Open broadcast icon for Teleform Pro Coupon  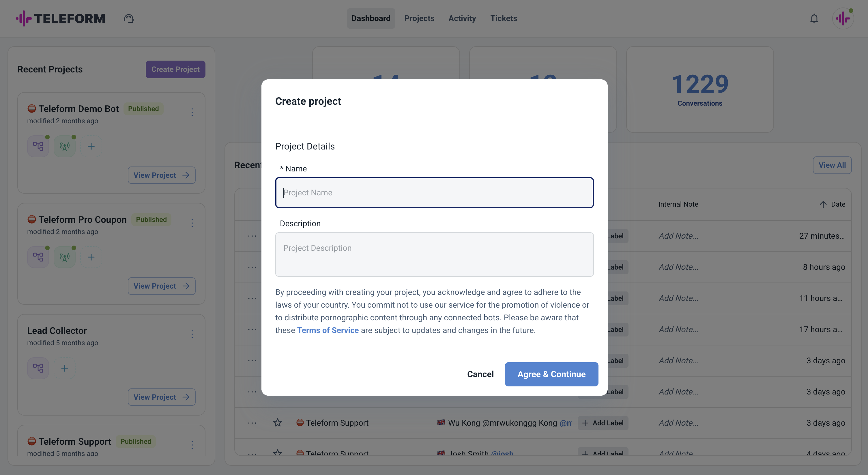click(x=65, y=257)
